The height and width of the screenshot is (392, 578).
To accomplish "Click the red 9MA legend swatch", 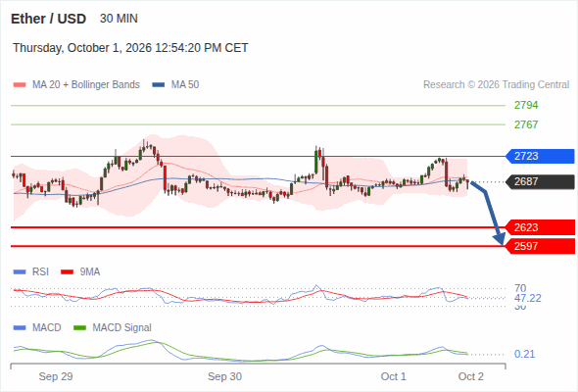I will (x=67, y=272).
